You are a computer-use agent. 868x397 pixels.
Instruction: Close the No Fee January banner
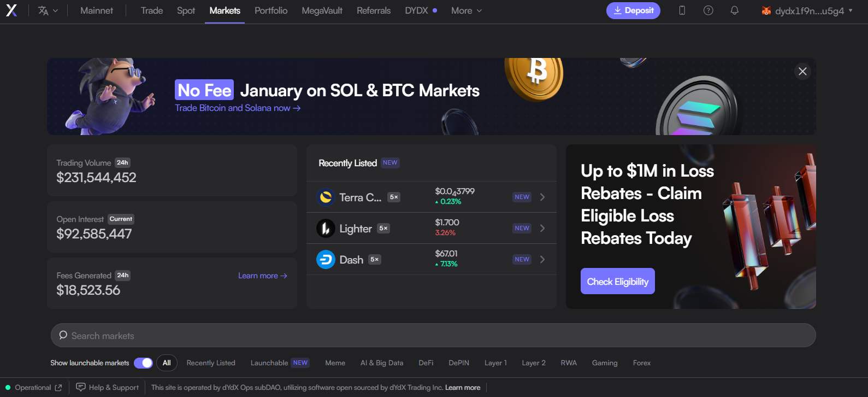(x=802, y=71)
